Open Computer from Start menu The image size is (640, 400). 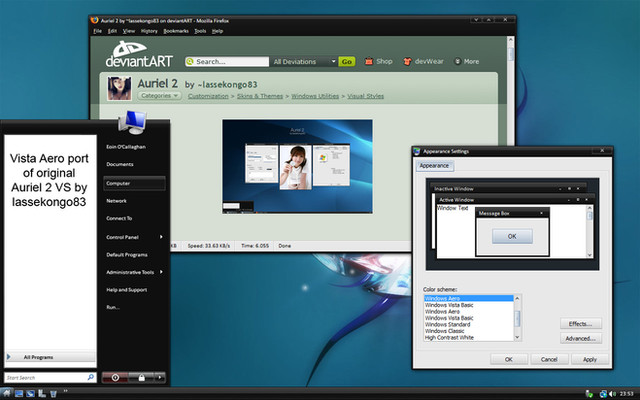[x=134, y=183]
